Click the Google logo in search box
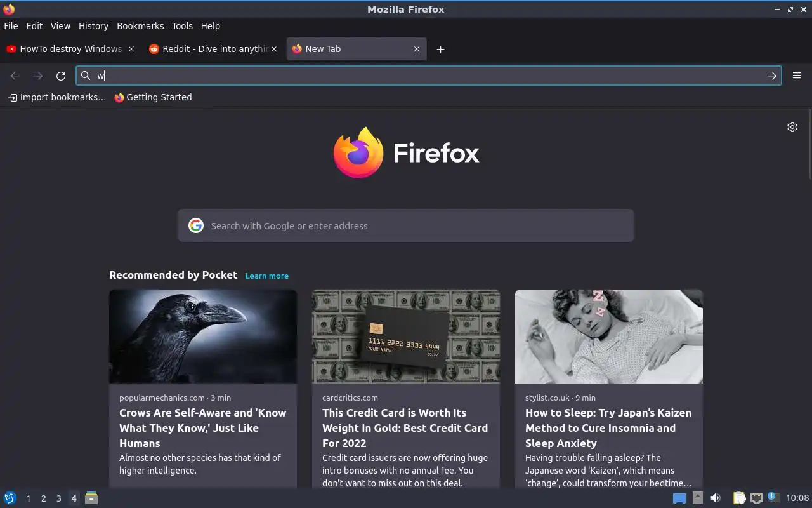812x508 pixels. (196, 225)
